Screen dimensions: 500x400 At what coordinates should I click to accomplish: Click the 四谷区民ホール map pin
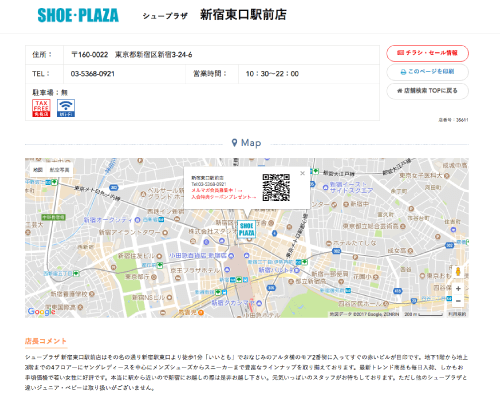pos(386,304)
